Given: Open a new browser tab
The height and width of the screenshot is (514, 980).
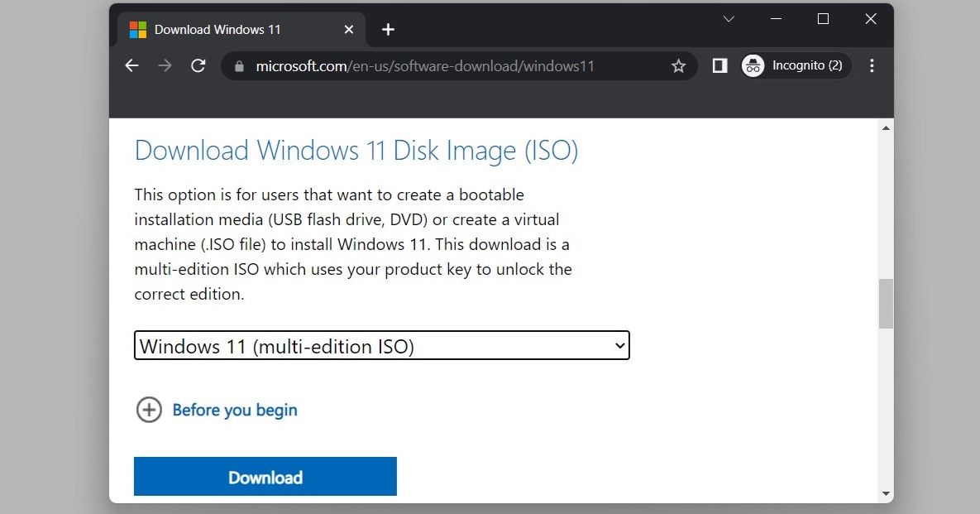Looking at the screenshot, I should 387,29.
